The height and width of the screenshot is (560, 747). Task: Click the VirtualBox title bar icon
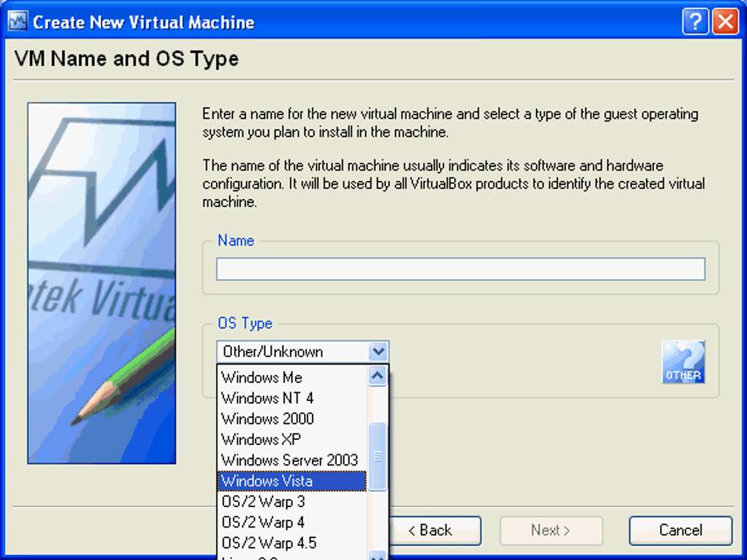click(x=18, y=21)
